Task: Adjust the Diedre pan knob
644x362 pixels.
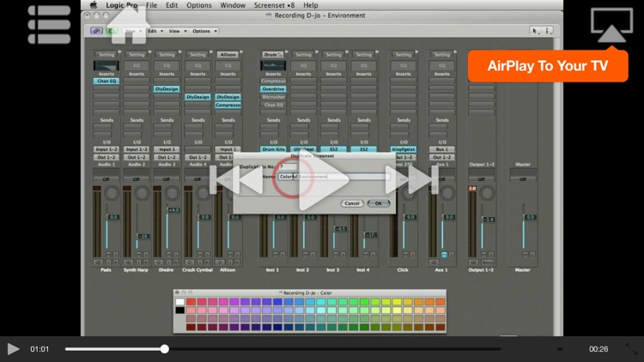Action: click(x=172, y=193)
